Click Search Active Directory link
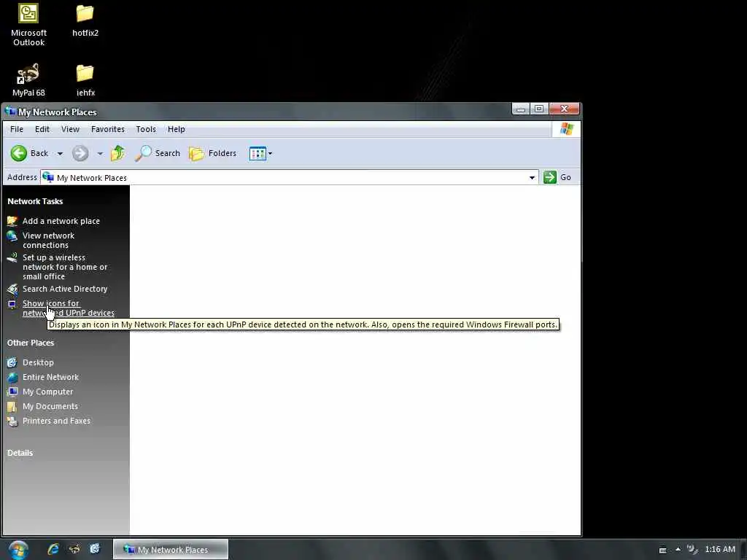The width and height of the screenshot is (747, 560). click(x=65, y=289)
